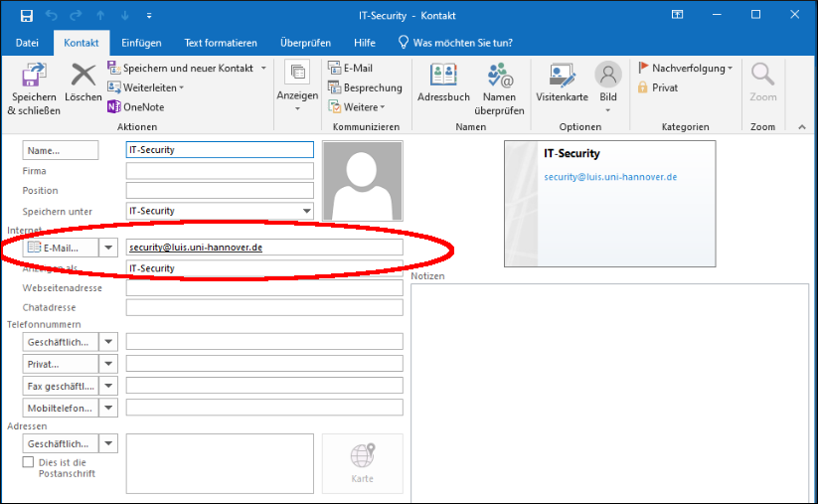Image resolution: width=818 pixels, height=504 pixels.
Task: Click the Name... button
Action: click(60, 150)
